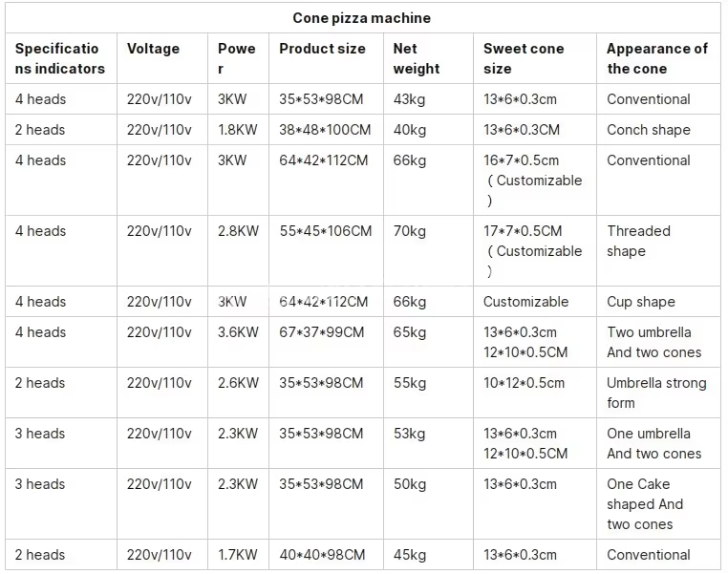This screenshot has width=728, height=574.
Task: Select the 3.6KW power cell
Action: point(238,332)
